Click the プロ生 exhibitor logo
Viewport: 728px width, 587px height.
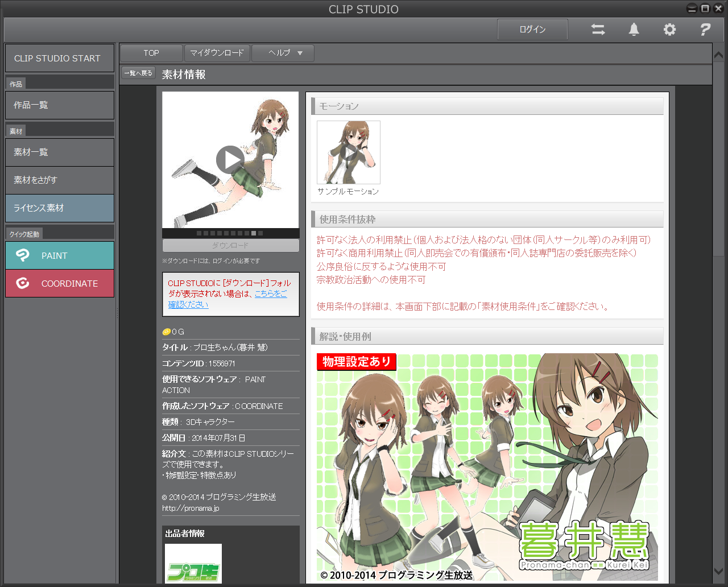(x=193, y=564)
